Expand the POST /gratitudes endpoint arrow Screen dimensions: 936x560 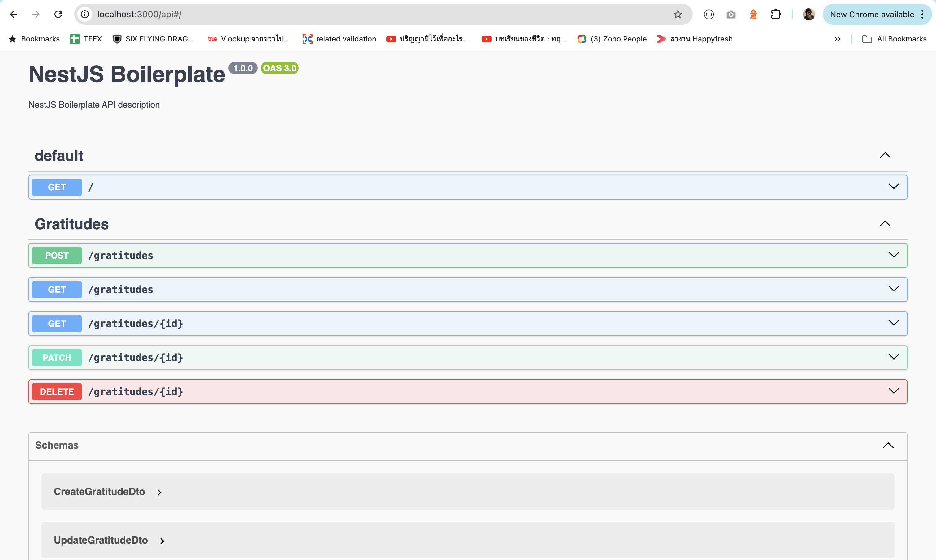[894, 255]
